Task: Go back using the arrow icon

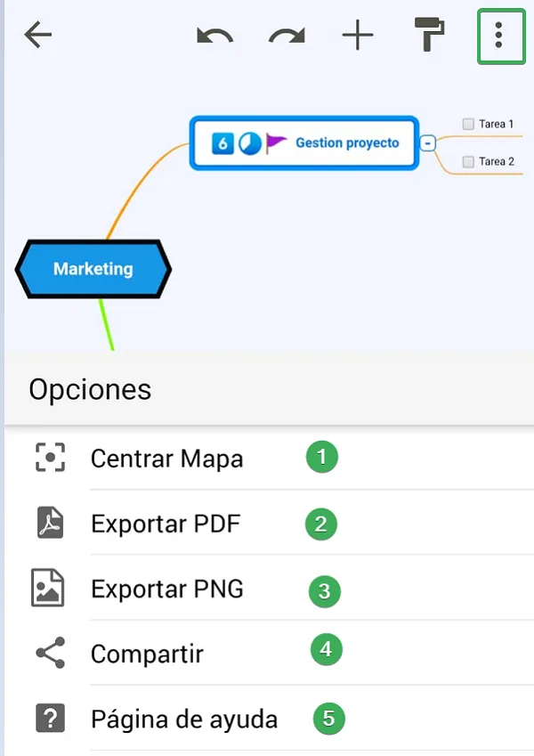Action: (37, 36)
